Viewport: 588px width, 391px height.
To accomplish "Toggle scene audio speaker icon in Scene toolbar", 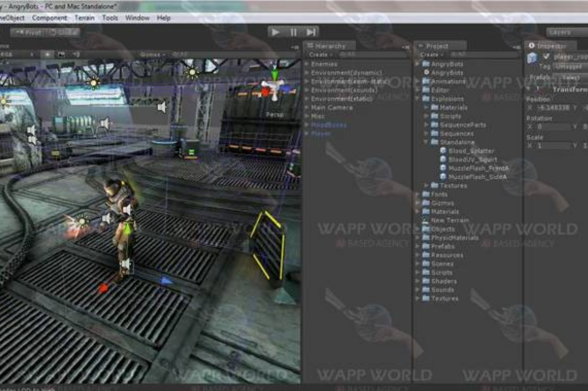I will pos(76,54).
